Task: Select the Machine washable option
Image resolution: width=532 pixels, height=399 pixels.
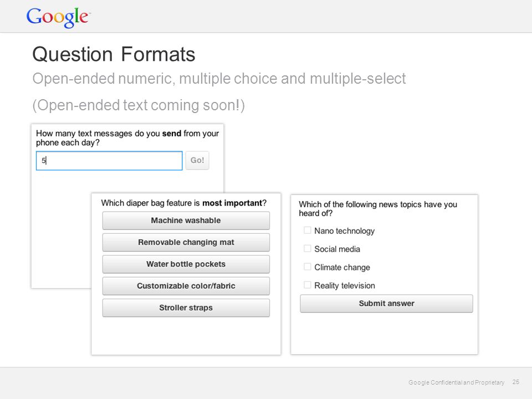Action: (x=186, y=221)
